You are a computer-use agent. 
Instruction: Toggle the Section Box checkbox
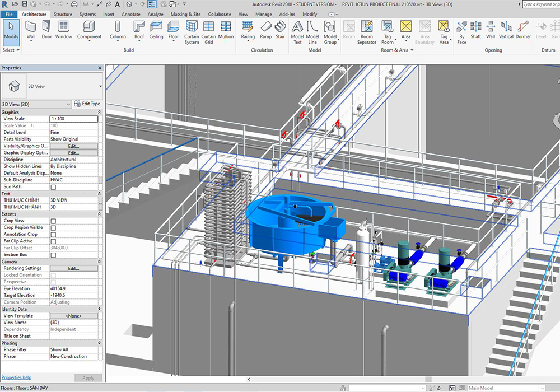[54, 255]
